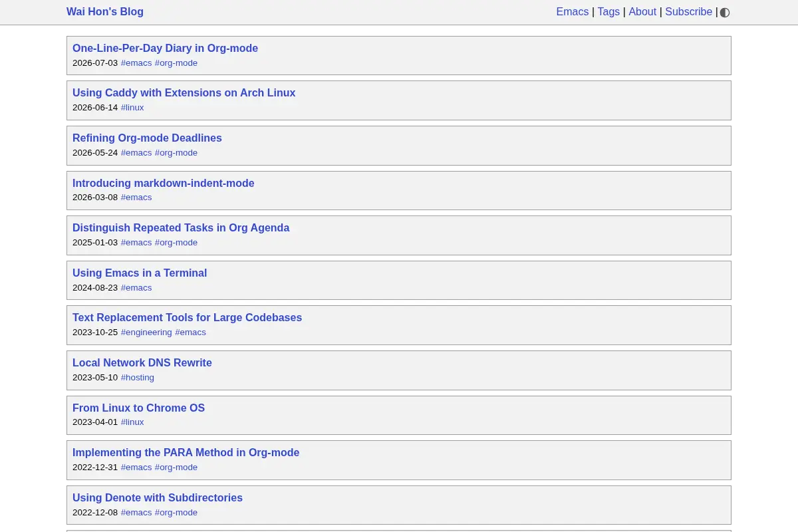
Task: View the Using Emacs in a Terminal post
Action: click(x=140, y=273)
